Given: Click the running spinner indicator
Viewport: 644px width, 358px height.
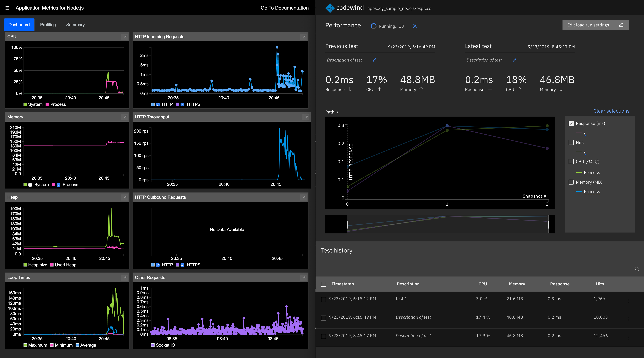Looking at the screenshot, I should coord(374,26).
